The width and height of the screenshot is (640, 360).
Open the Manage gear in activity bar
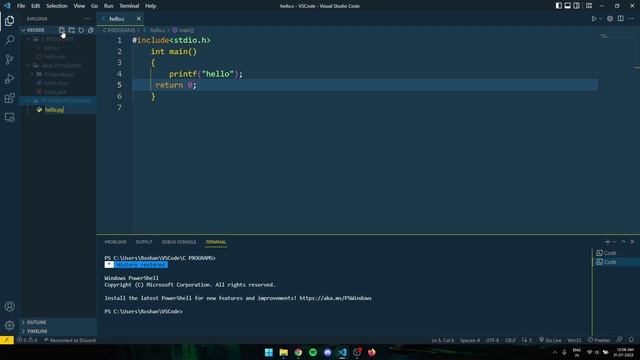point(9,325)
